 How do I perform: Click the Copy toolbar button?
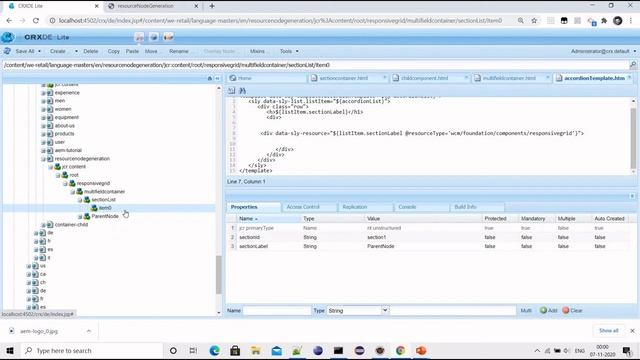[113, 51]
